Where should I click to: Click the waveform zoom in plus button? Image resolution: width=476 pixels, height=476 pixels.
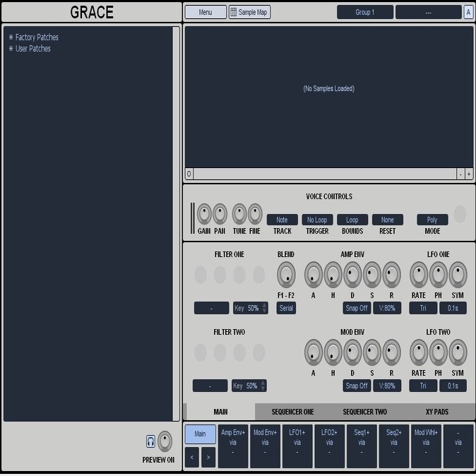(469, 174)
